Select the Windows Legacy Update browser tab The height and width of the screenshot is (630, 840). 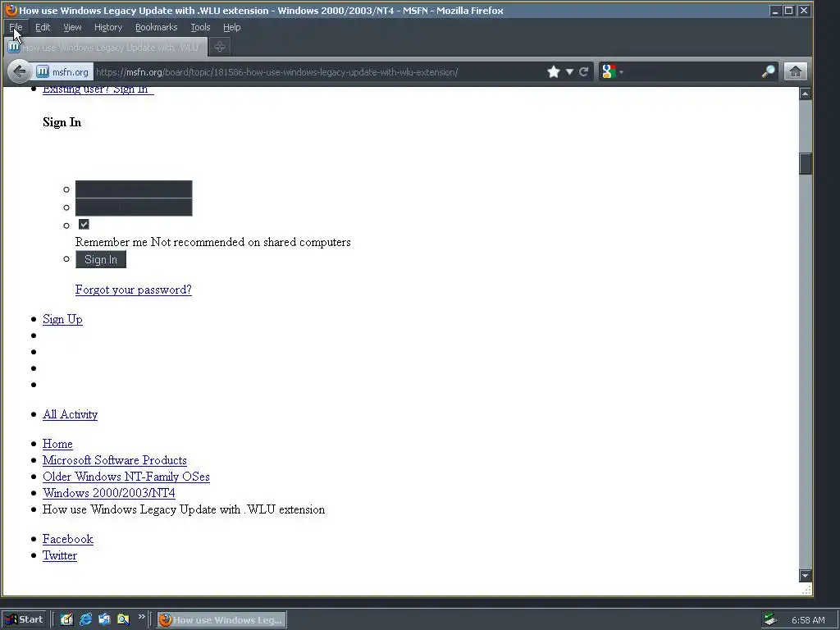pyautogui.click(x=106, y=48)
